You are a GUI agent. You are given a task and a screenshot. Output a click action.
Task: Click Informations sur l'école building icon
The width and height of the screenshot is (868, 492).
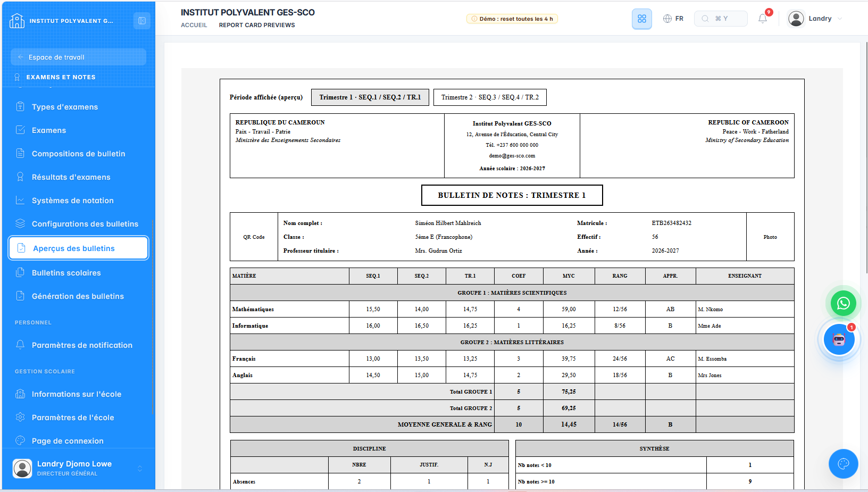click(x=20, y=394)
